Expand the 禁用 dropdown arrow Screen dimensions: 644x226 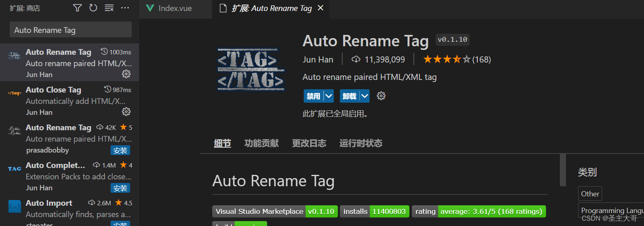pos(329,96)
